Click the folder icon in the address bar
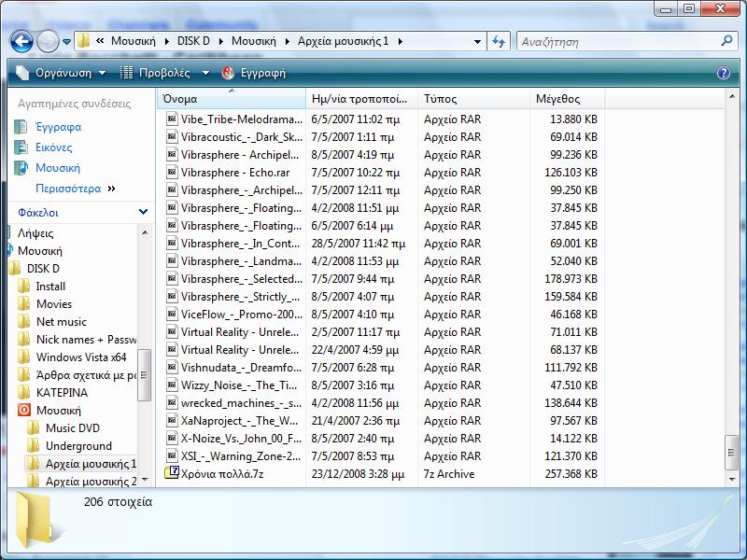This screenshot has height=560, width=747. pyautogui.click(x=83, y=41)
